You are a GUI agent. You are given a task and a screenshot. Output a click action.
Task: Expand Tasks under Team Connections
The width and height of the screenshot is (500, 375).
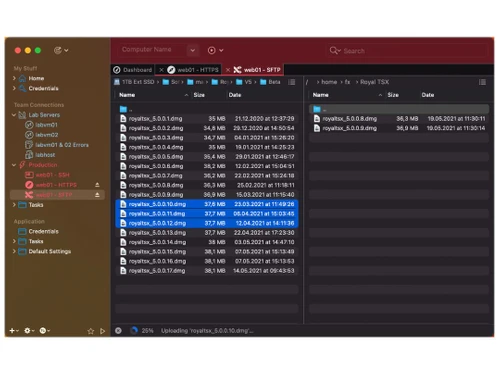[14, 205]
